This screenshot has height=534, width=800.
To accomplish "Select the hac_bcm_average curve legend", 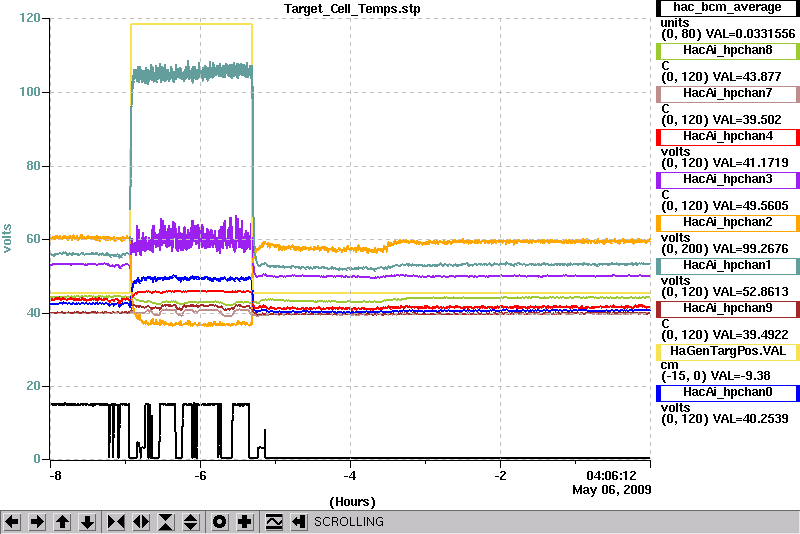I will click(727, 8).
